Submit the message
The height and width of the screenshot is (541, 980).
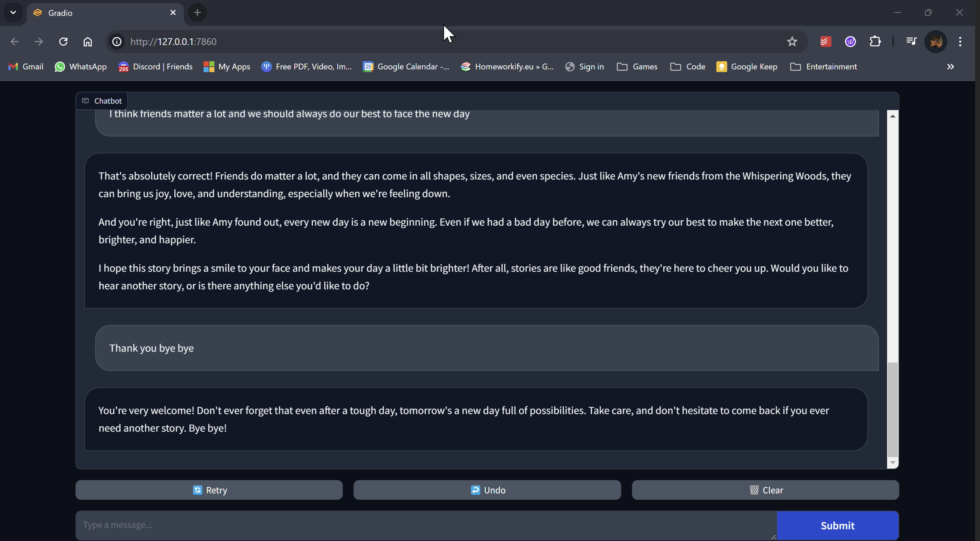coord(837,526)
